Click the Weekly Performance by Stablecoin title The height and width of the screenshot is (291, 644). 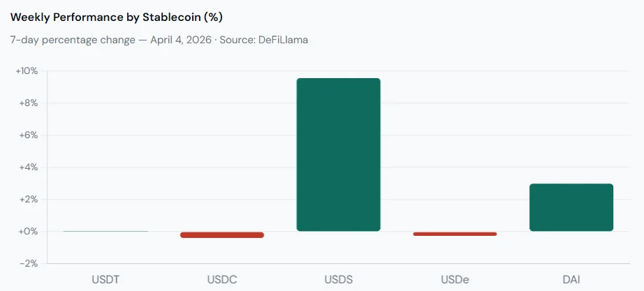(116, 16)
